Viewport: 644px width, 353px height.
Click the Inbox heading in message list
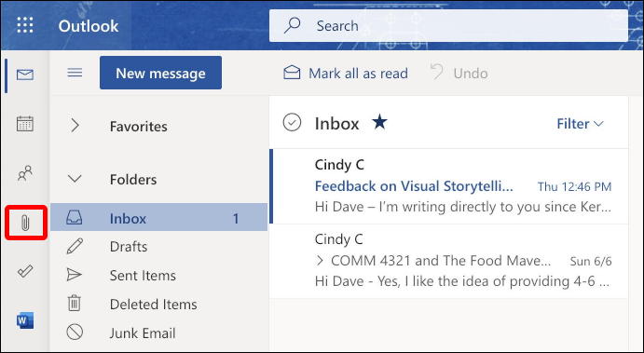coord(336,124)
